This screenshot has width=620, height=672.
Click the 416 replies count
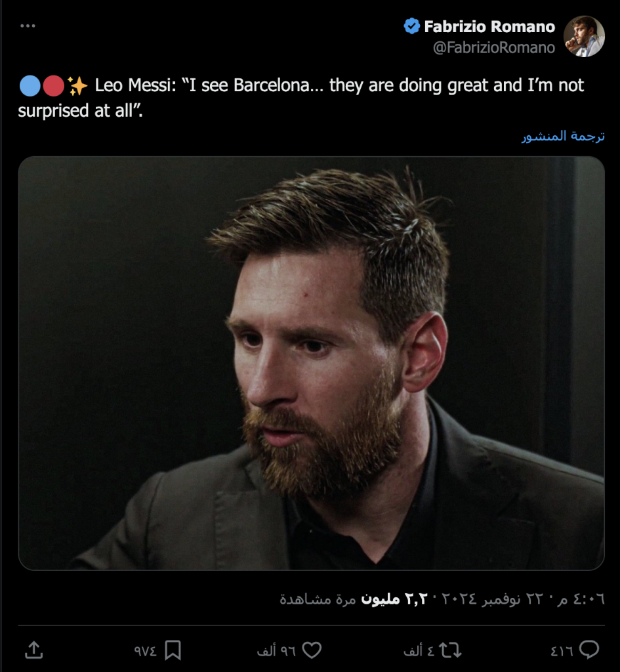click(x=562, y=650)
